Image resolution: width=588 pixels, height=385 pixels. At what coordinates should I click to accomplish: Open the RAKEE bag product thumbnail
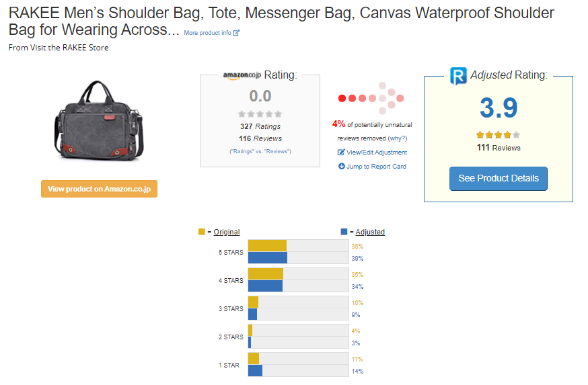[x=100, y=120]
